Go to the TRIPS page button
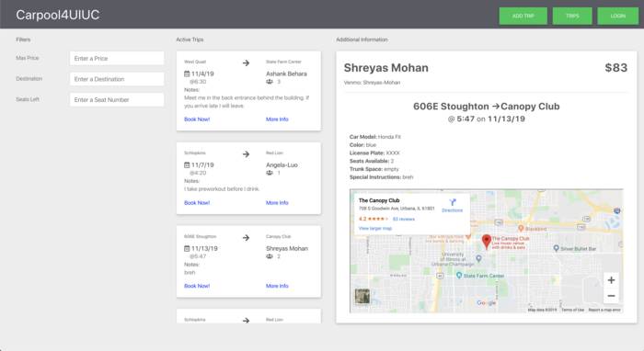 point(572,16)
